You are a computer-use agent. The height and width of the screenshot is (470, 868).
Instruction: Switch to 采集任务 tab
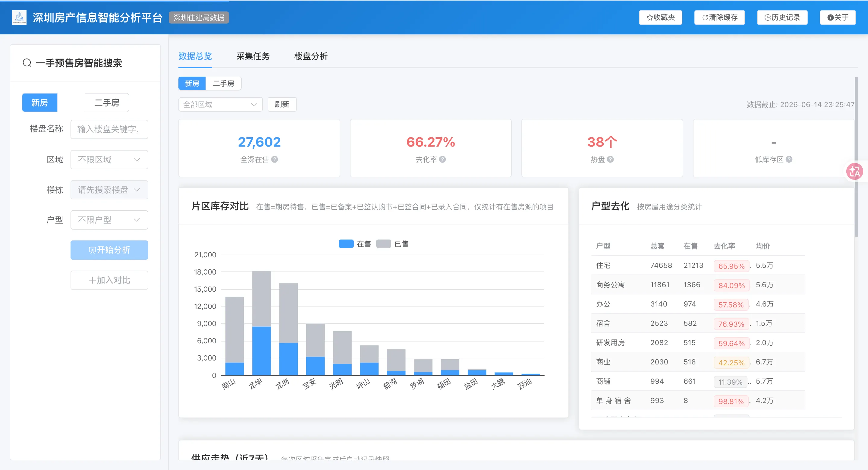(x=253, y=56)
